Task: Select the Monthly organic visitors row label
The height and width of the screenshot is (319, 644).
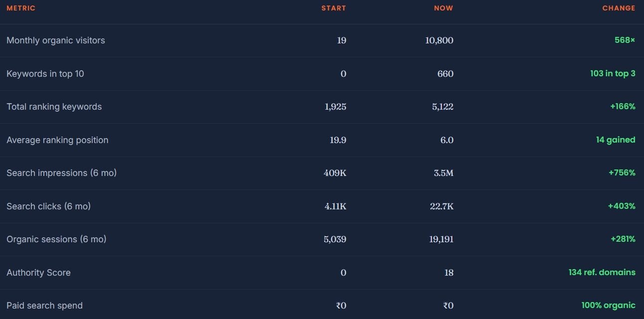Action: pos(56,40)
